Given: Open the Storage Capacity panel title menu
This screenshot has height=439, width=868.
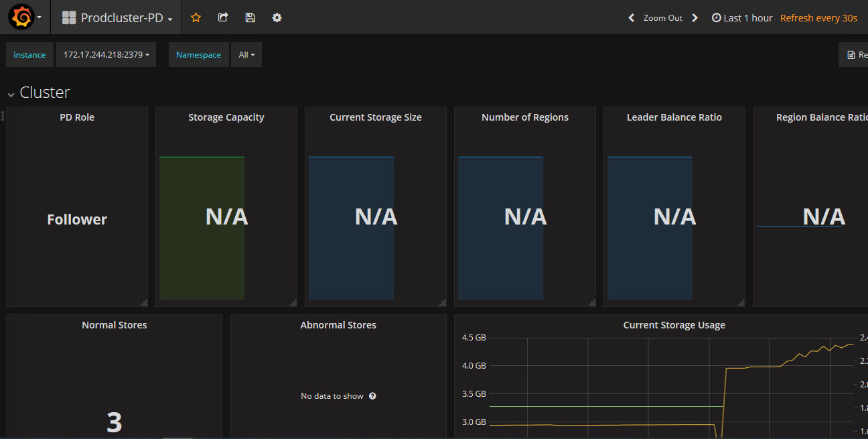Looking at the screenshot, I should click(226, 117).
